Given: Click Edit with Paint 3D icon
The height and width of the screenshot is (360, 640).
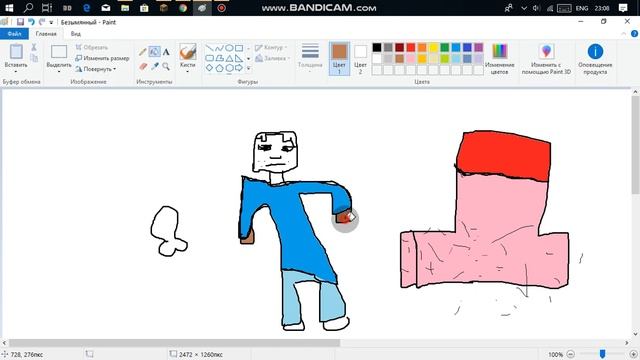Looking at the screenshot, I should click(x=546, y=52).
